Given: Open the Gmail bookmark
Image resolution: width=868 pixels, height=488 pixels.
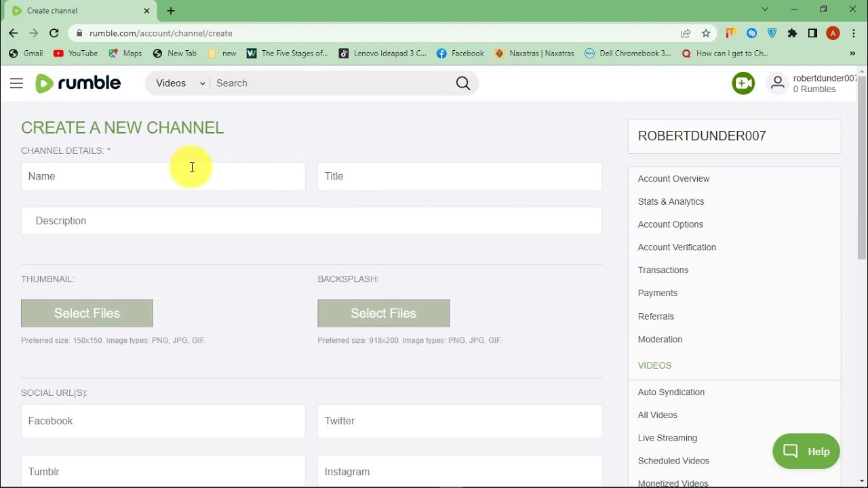Looking at the screenshot, I should click(26, 54).
